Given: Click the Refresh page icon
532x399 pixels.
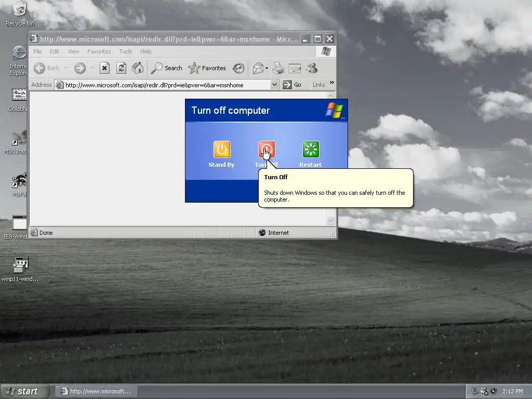Looking at the screenshot, I should click(121, 68).
